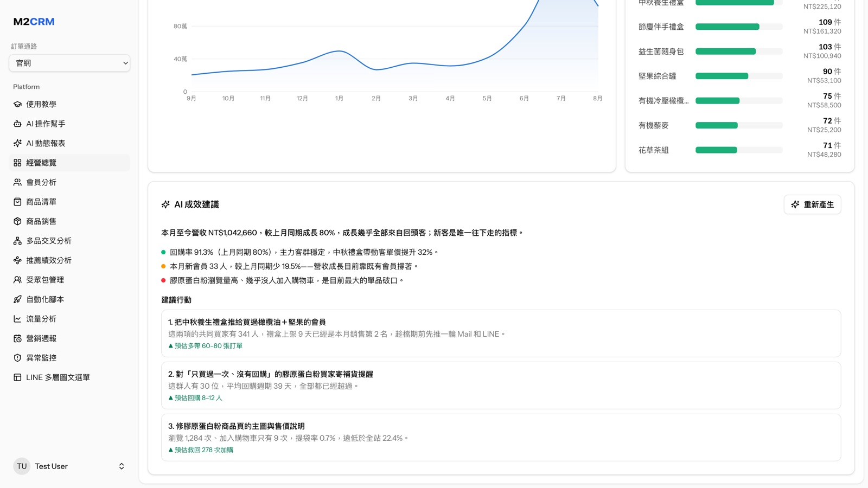Go to 會員分析 page
Image resolution: width=868 pixels, height=488 pixels.
click(69, 182)
